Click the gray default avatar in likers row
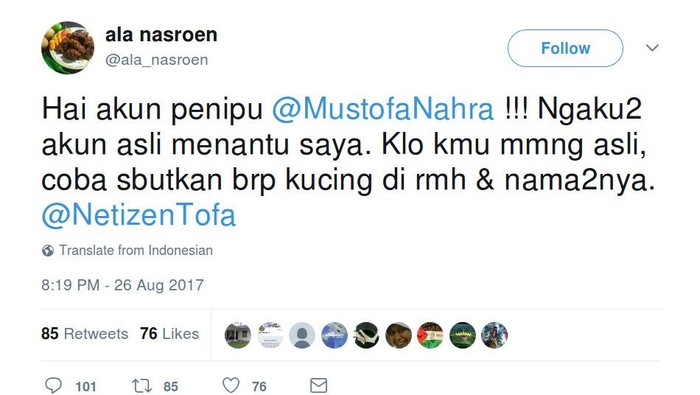The width and height of the screenshot is (700, 395). 302,335
